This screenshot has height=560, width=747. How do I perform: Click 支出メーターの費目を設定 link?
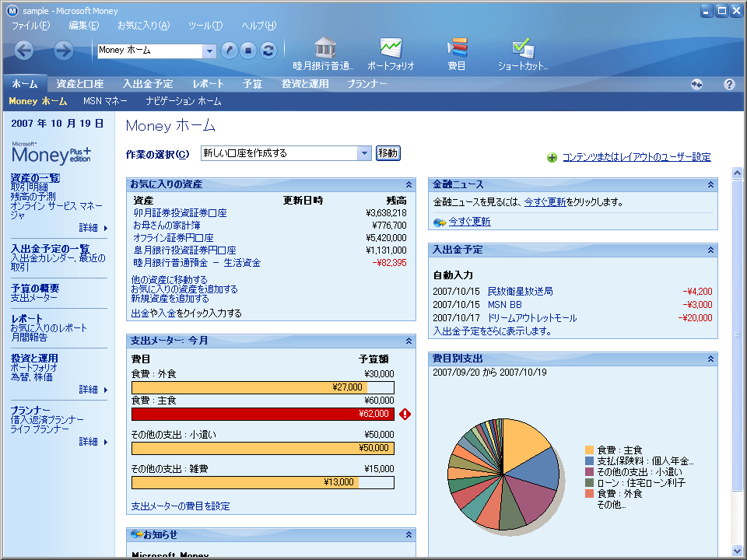tap(181, 506)
